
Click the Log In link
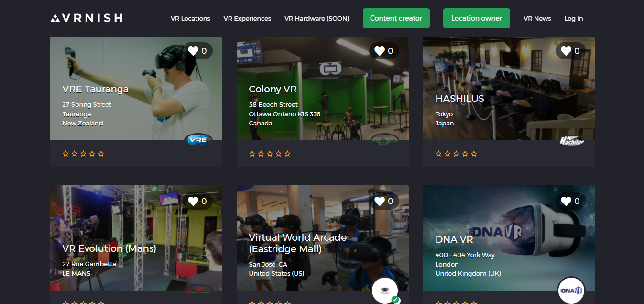[574, 18]
